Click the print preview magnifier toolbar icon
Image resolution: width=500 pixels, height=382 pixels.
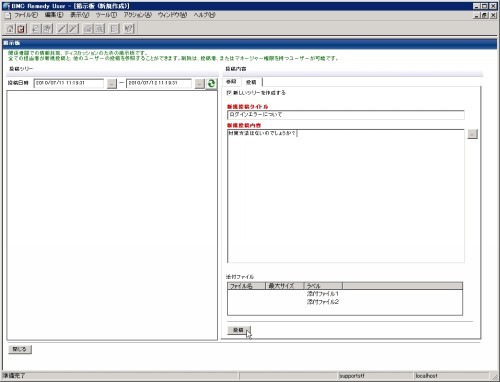point(99,29)
